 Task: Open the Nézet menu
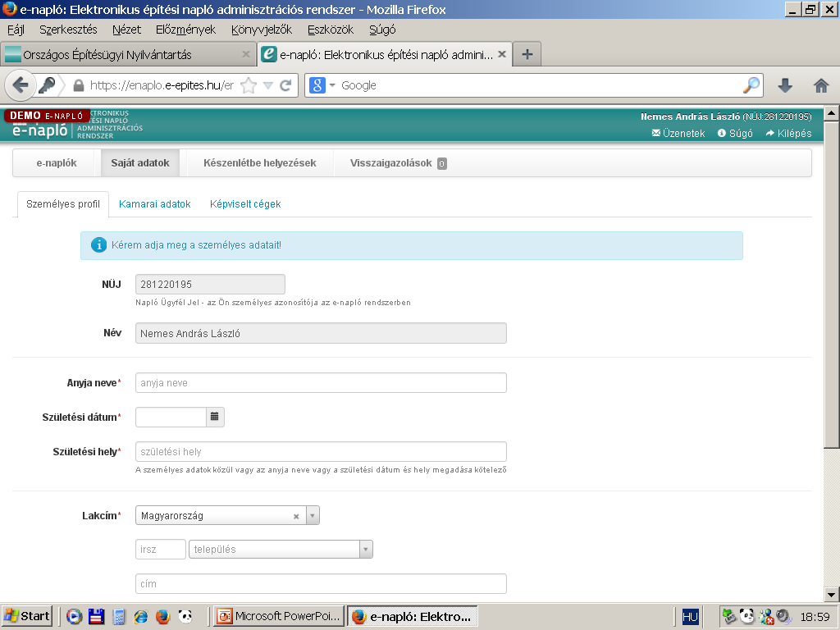point(126,30)
